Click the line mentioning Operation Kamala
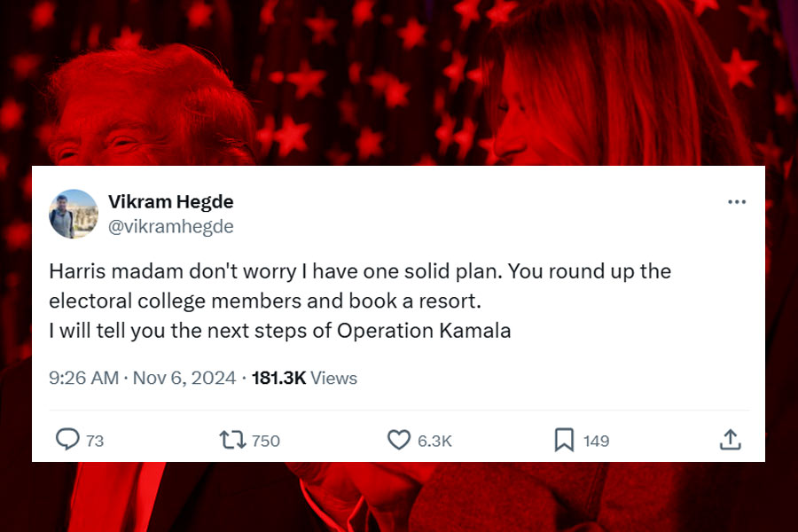798x532 pixels. 279,331
